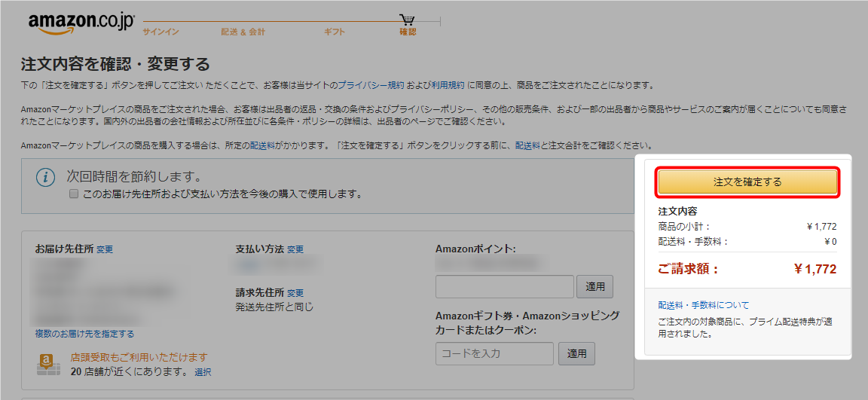Viewport: 868px width, 400px height.
Task: Click the 商品の小計 ¥1,772 value
Action: (x=821, y=226)
